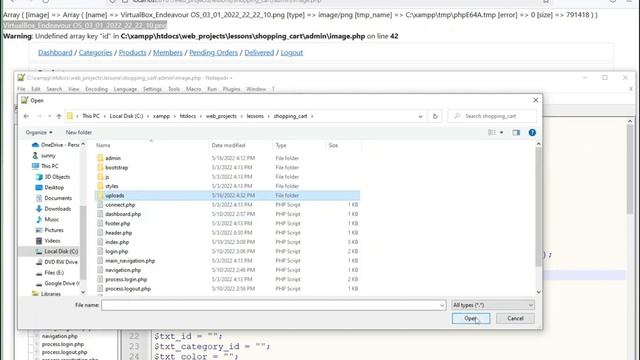The height and width of the screenshot is (360, 640).
Task: Select DVD RW Drive in navigation pane
Action: coord(61,262)
